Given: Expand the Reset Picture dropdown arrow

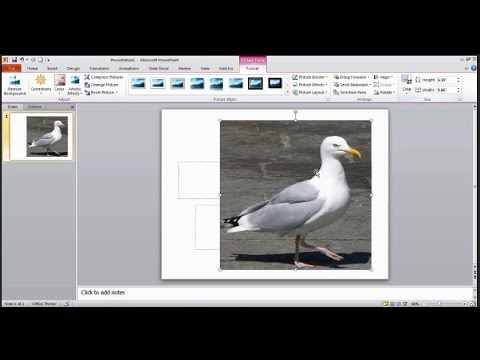Looking at the screenshot, I should [117, 92].
